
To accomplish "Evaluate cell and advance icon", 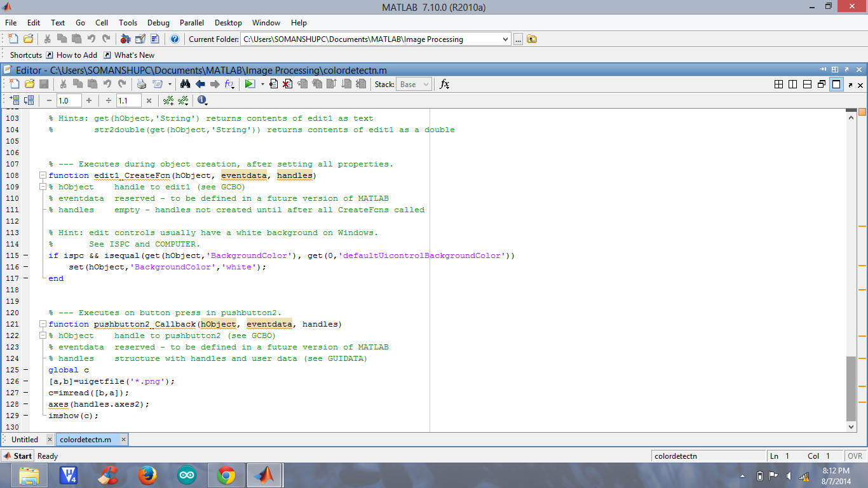I will pyautogui.click(x=29, y=100).
